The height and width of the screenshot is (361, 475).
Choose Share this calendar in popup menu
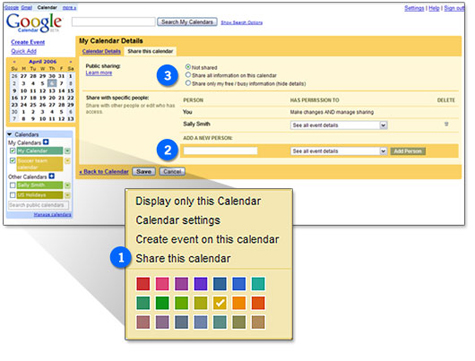pos(183,258)
